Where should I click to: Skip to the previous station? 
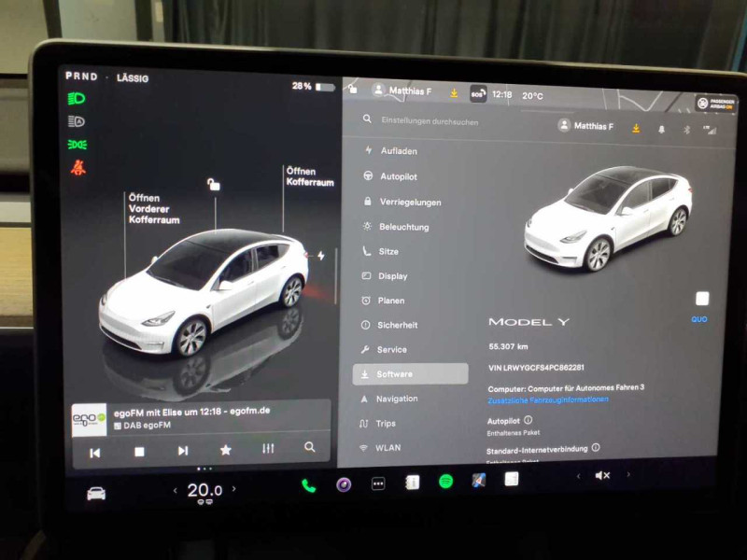pyautogui.click(x=95, y=453)
